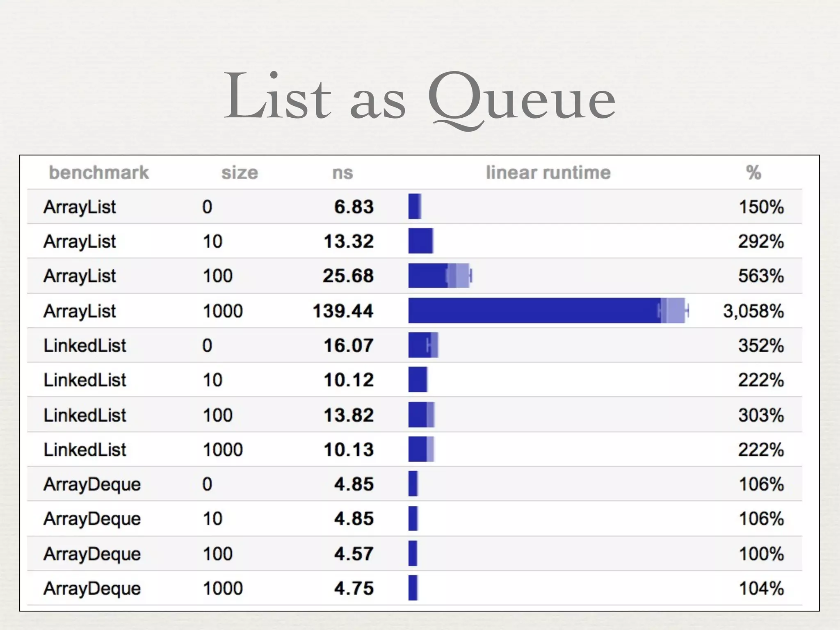Select the 563% percentage cell

pyautogui.click(x=761, y=276)
